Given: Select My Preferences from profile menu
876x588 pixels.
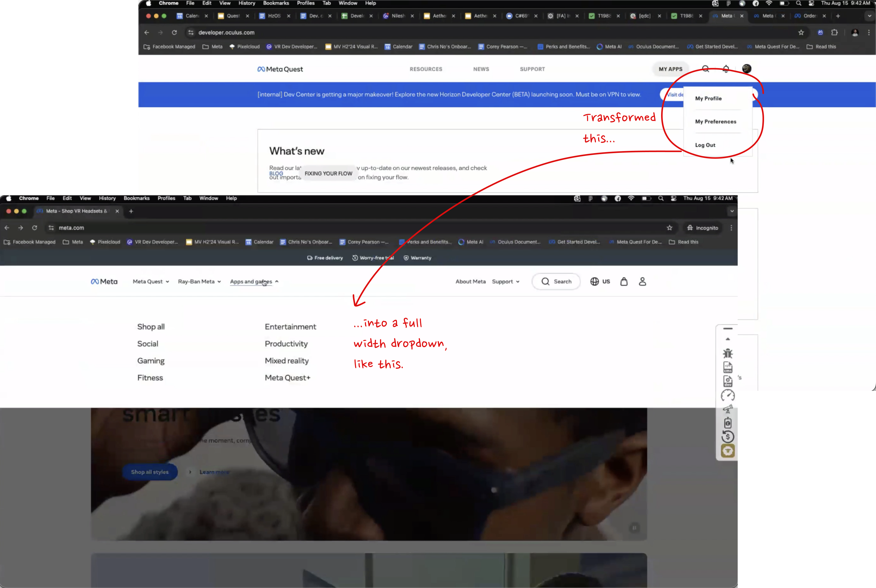Looking at the screenshot, I should pos(715,121).
